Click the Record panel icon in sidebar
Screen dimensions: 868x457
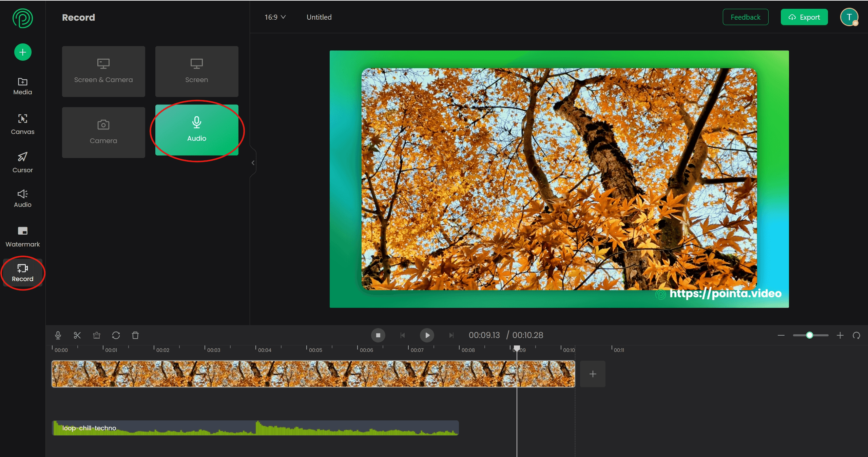(x=23, y=273)
